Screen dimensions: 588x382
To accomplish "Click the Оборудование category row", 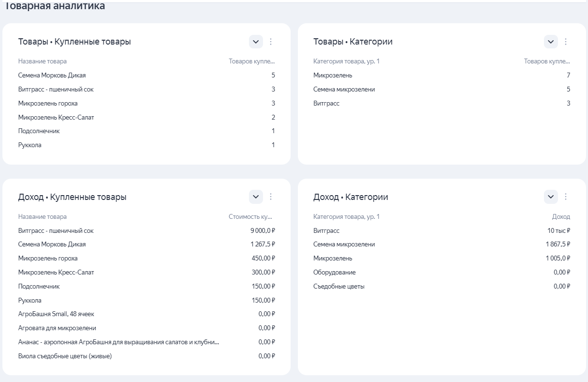I will pyautogui.click(x=334, y=272).
